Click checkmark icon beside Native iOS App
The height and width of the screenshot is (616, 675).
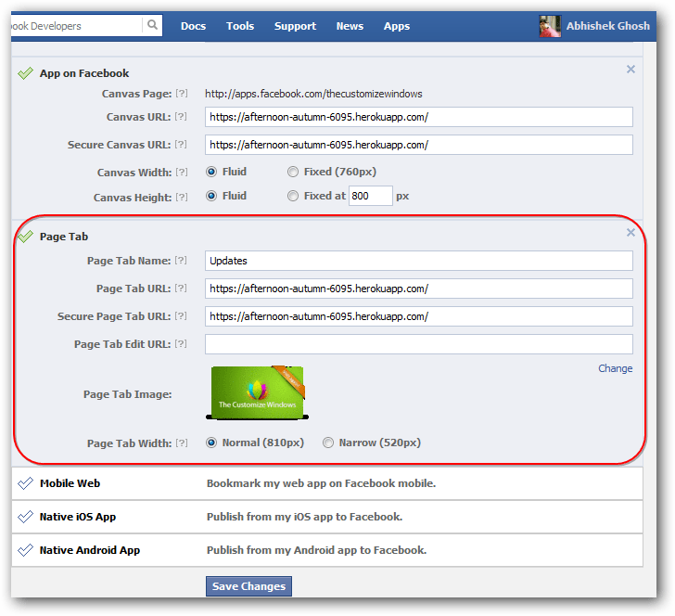coord(25,517)
